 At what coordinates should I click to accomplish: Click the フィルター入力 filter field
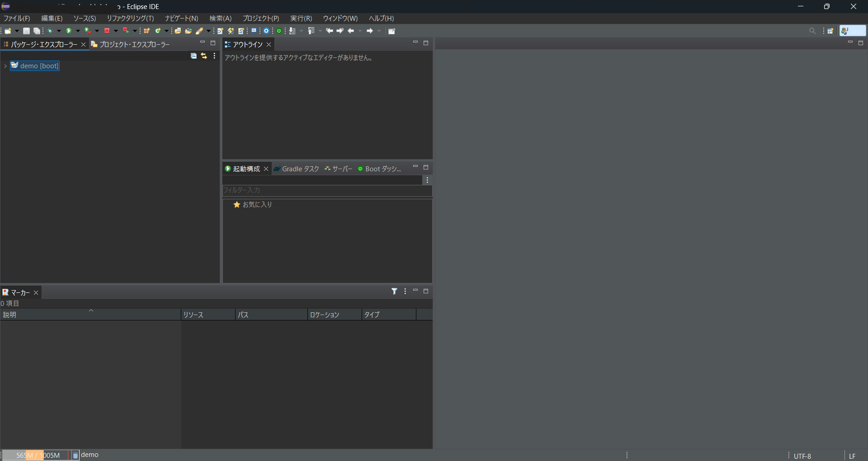(x=327, y=190)
